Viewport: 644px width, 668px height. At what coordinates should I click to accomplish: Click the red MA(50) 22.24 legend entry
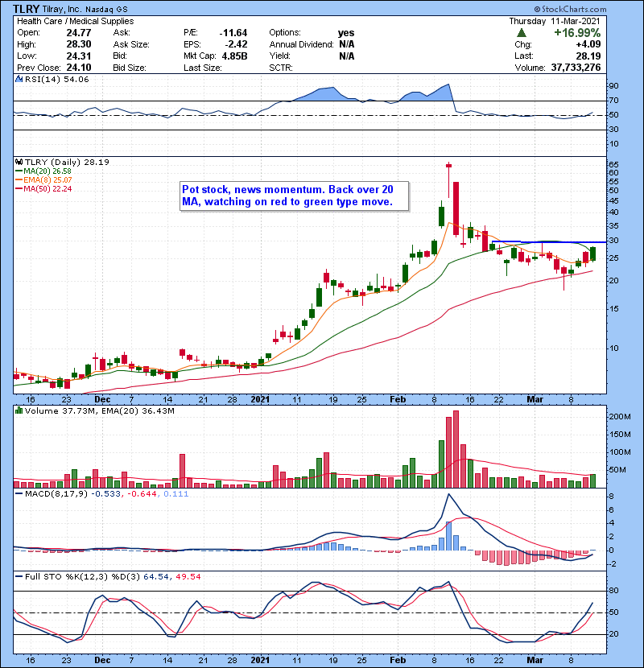pyautogui.click(x=43, y=188)
